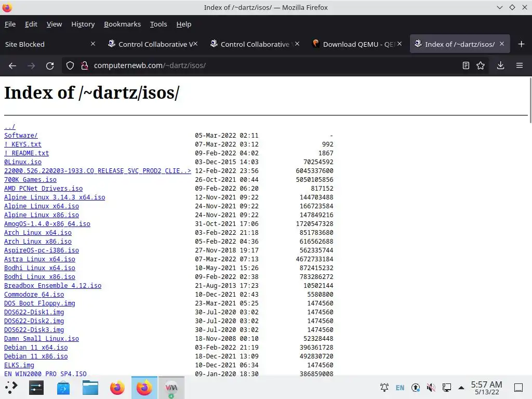Close the Site Blocked tab
The image size is (532, 399).
pyautogui.click(x=93, y=44)
